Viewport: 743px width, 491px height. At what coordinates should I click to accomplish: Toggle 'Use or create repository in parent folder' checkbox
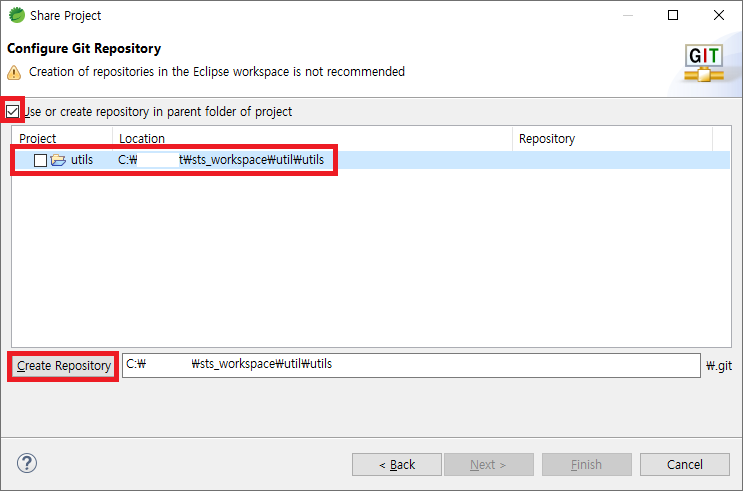pos(12,112)
